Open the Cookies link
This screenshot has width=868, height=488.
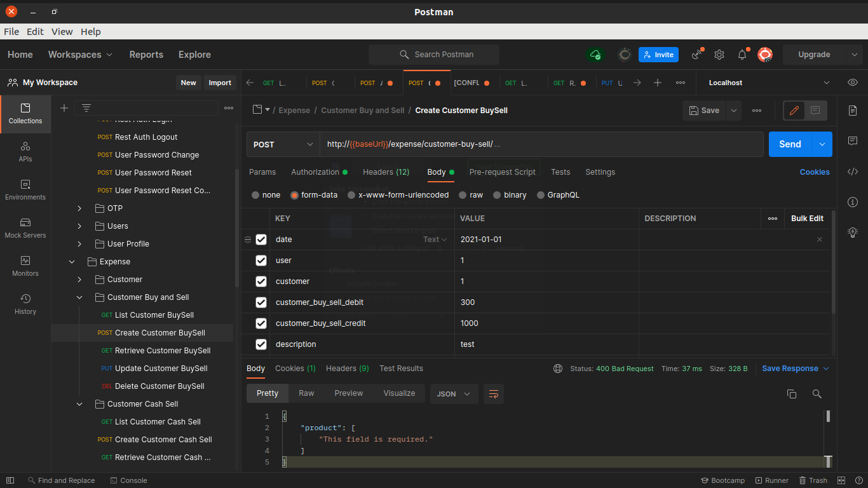click(815, 172)
